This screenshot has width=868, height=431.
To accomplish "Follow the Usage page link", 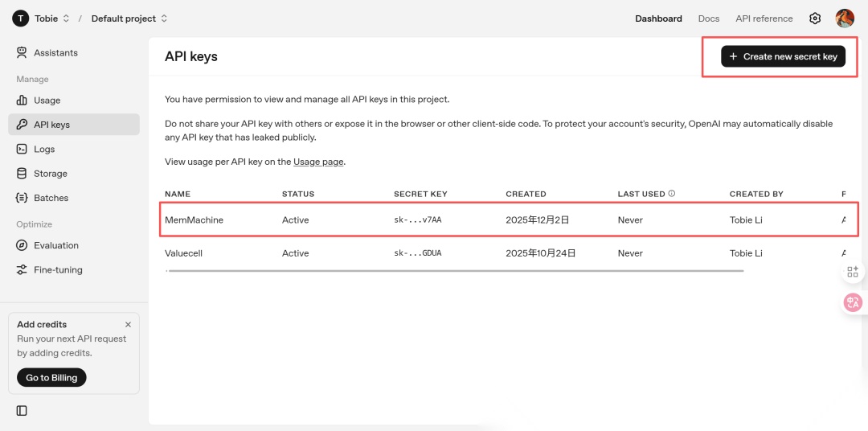I will pyautogui.click(x=318, y=162).
